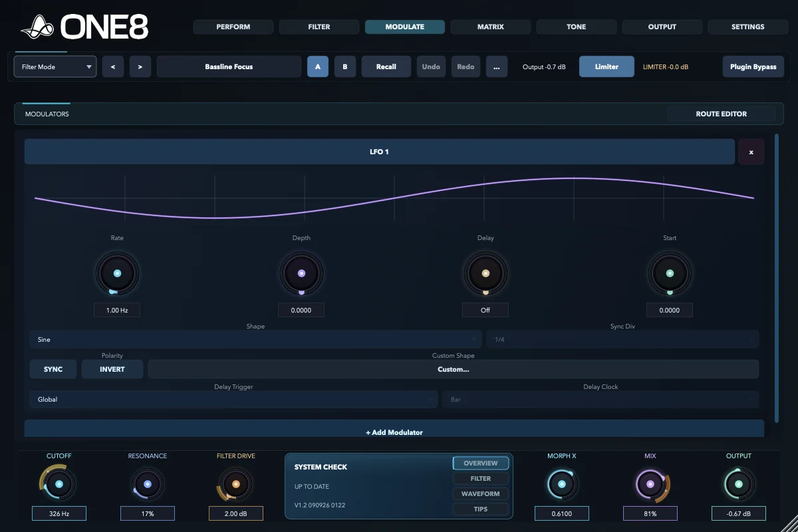Click the MORPH X knob
Viewport: 798px width, 532px height.
pyautogui.click(x=562, y=484)
